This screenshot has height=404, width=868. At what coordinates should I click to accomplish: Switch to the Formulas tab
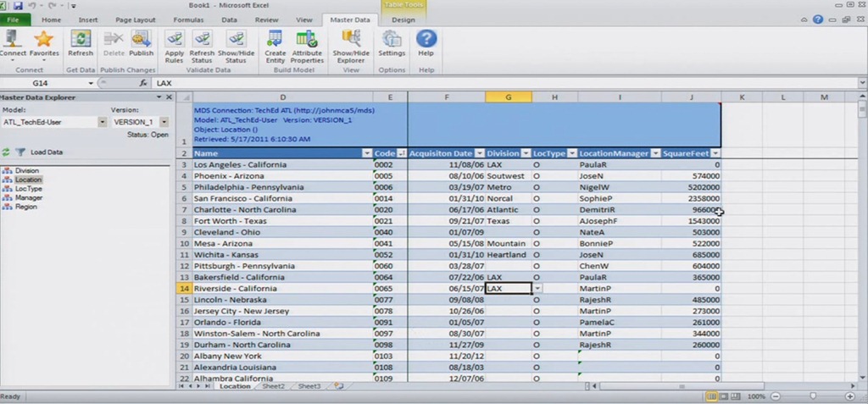click(188, 20)
